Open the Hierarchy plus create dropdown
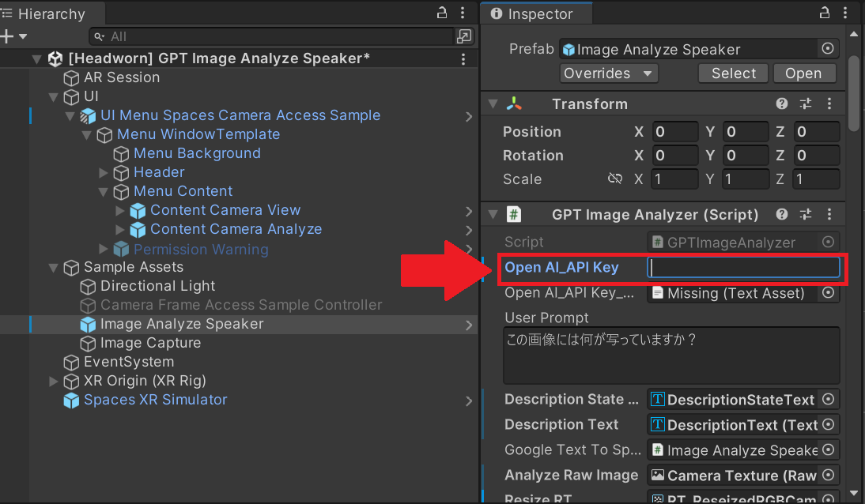The width and height of the screenshot is (865, 504). coord(14,36)
